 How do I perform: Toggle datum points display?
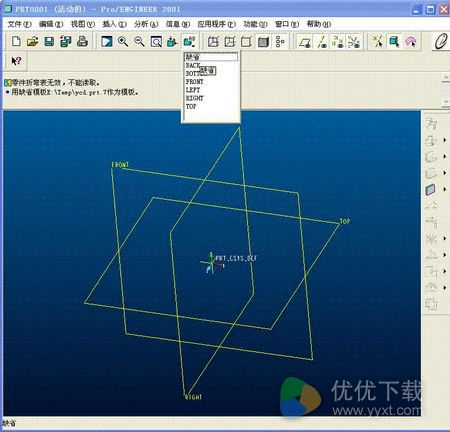point(338,42)
